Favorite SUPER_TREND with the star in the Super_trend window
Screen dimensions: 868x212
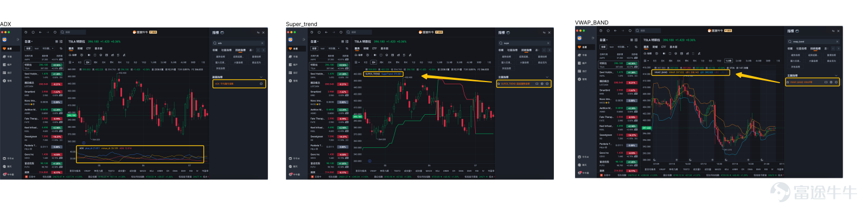[499, 84]
